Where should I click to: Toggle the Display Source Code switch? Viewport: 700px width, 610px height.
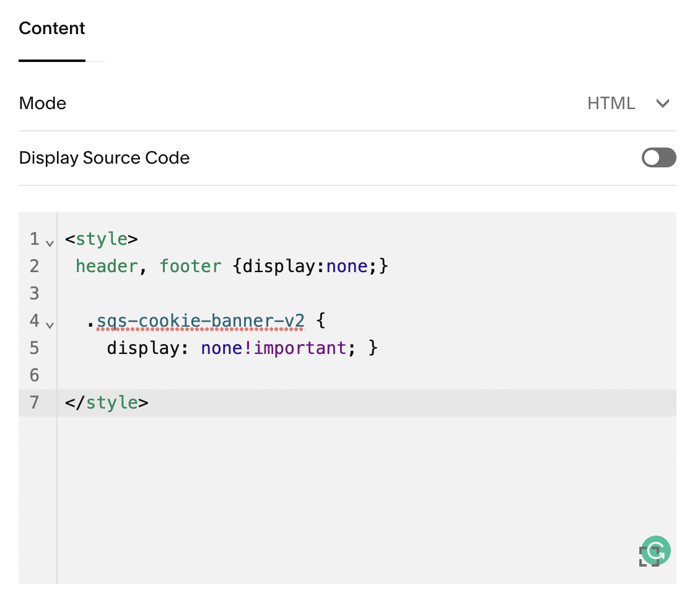coord(658,158)
